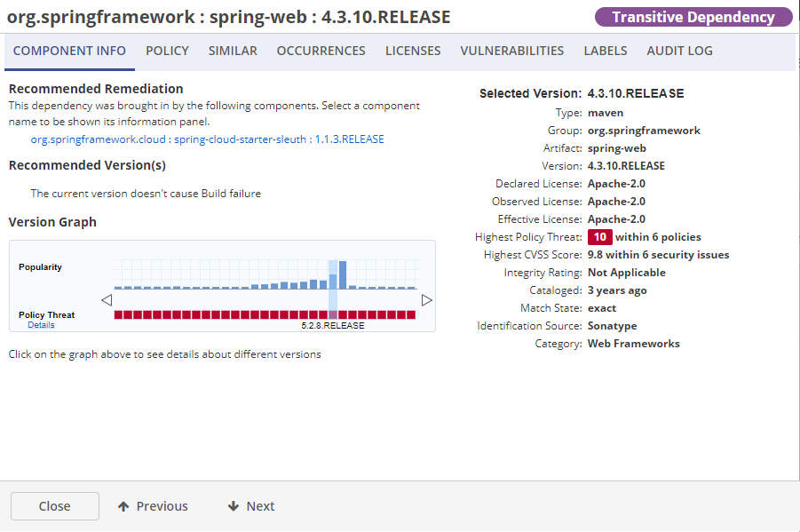The height and width of the screenshot is (532, 800).
Task: Click the Close button
Action: [54, 506]
